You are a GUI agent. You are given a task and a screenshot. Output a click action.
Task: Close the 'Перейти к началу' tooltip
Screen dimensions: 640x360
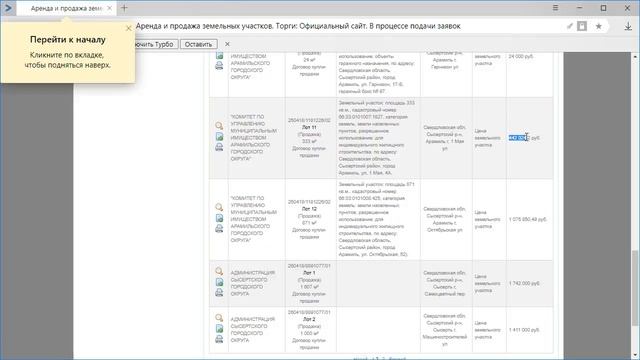pyautogui.click(x=129, y=28)
